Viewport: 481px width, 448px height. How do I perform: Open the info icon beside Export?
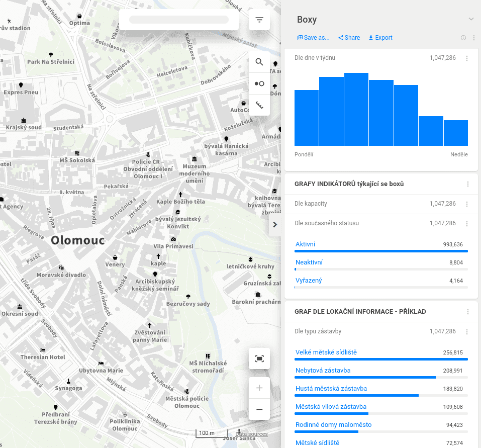tap(463, 38)
